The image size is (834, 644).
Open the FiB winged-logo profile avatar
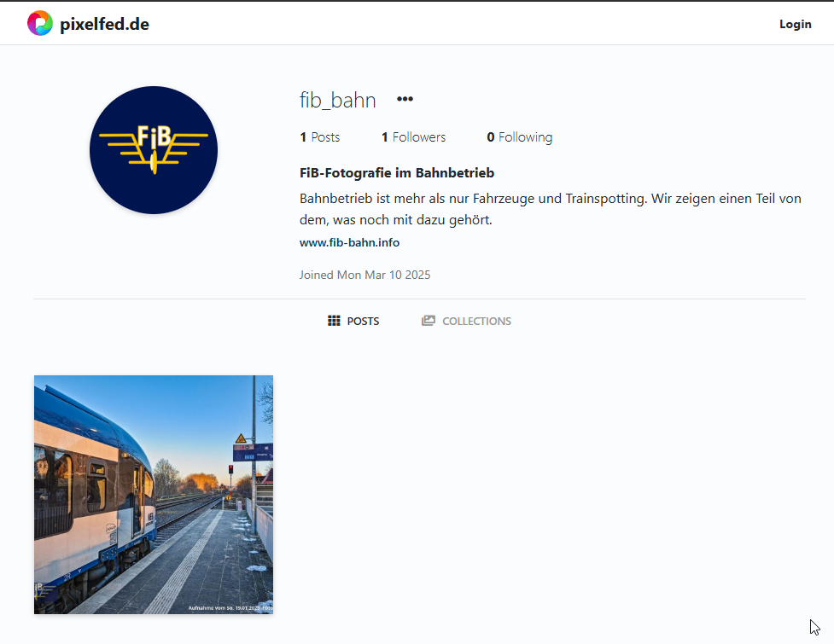point(154,150)
